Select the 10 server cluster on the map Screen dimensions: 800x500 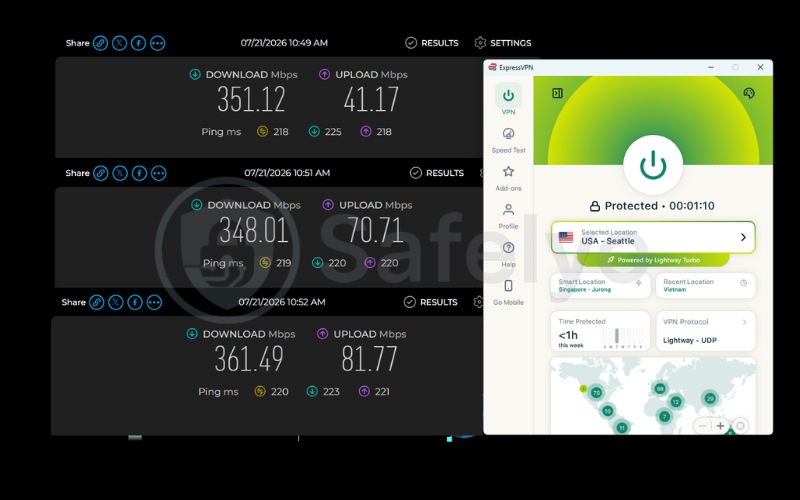tap(607, 410)
